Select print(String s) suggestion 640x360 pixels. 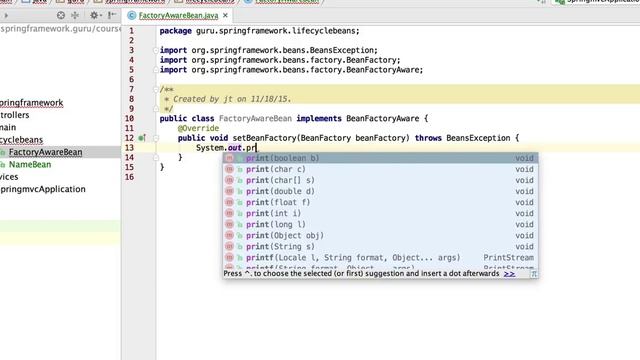(x=380, y=246)
